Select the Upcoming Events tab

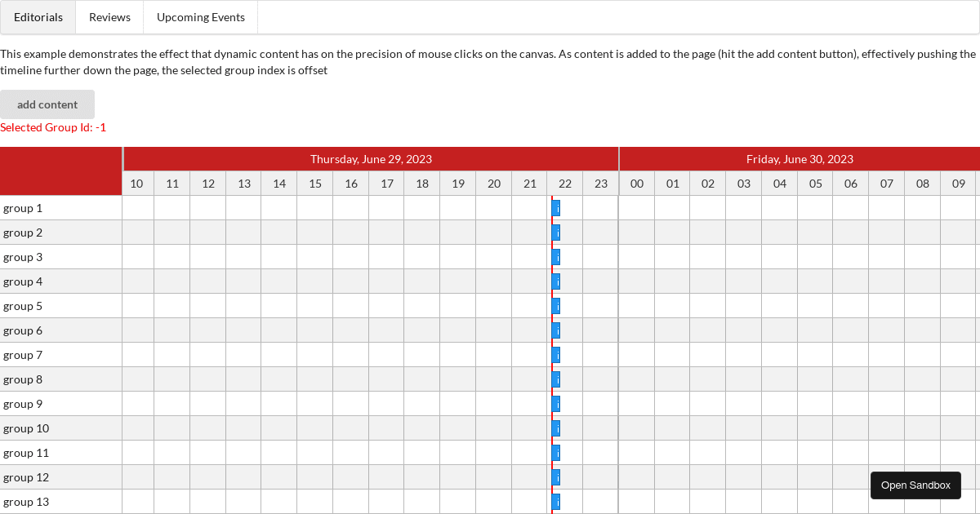[201, 17]
